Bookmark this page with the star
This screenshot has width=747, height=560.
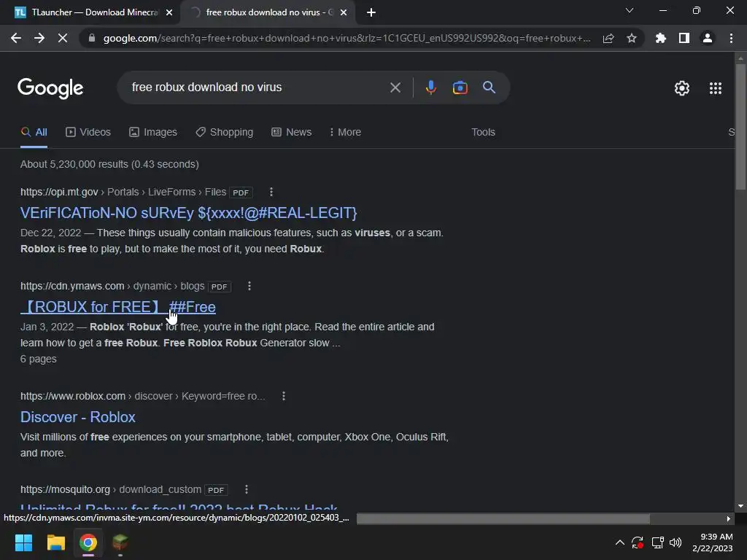632,38
